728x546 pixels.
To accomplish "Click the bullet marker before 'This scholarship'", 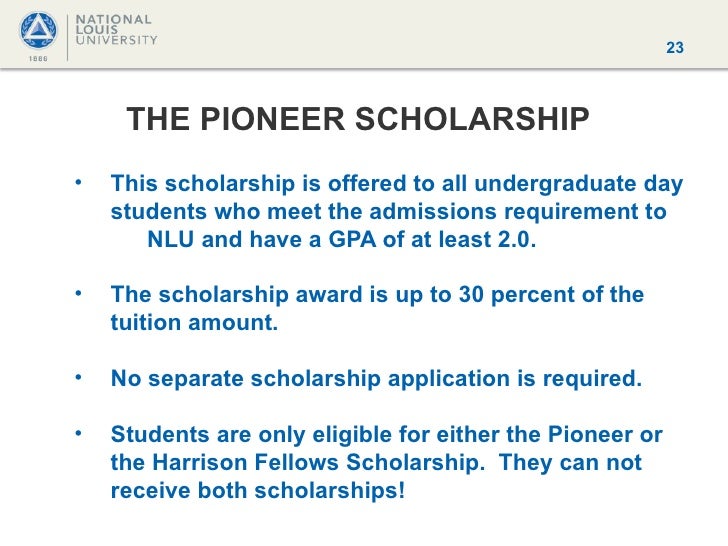I will 78,182.
